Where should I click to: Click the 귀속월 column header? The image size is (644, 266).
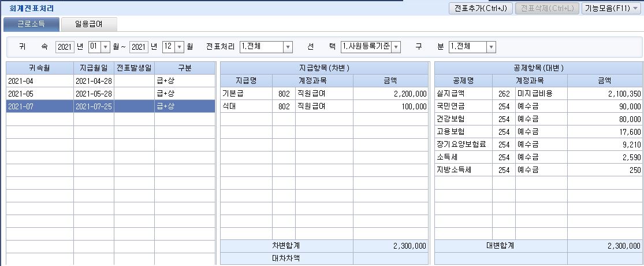[40, 68]
